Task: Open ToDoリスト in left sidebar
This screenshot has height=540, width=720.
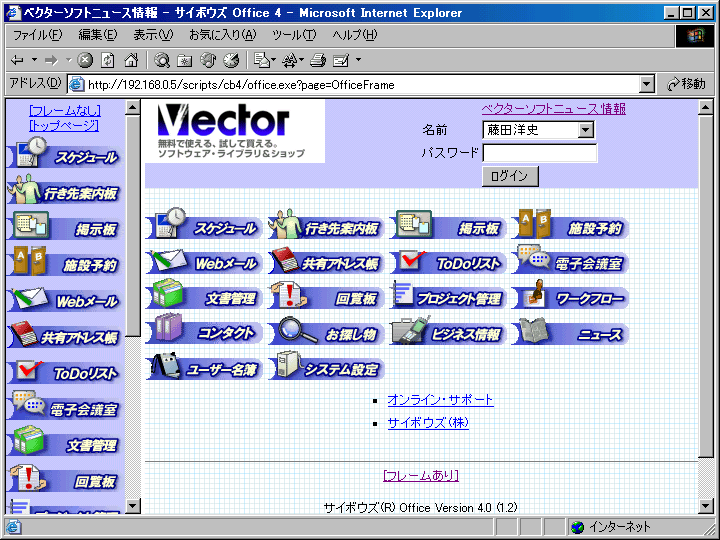Action: click(x=64, y=371)
